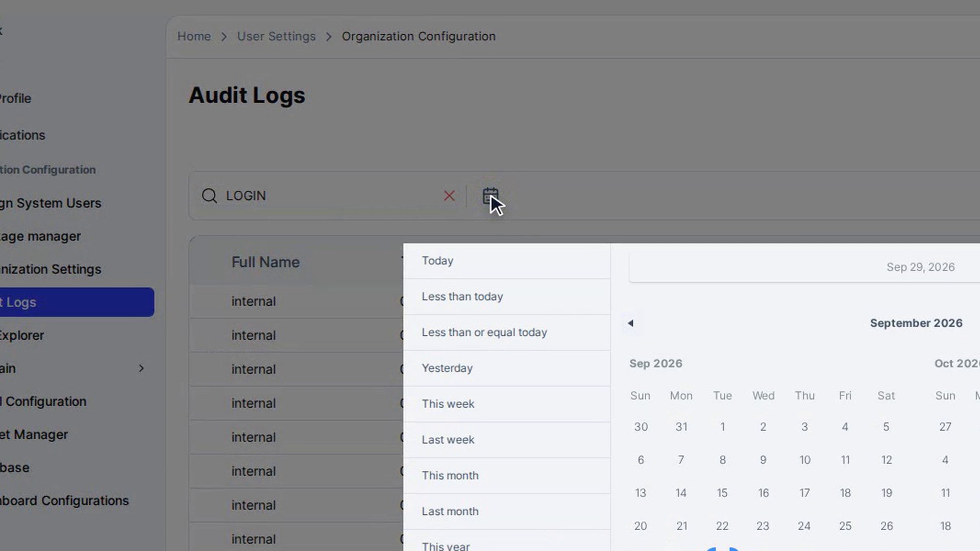The image size is (980, 551).
Task: Open User Settings breadcrumb link
Action: (276, 36)
